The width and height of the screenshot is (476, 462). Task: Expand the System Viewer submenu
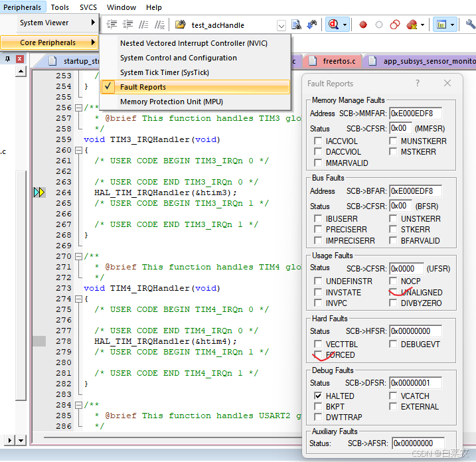49,23
